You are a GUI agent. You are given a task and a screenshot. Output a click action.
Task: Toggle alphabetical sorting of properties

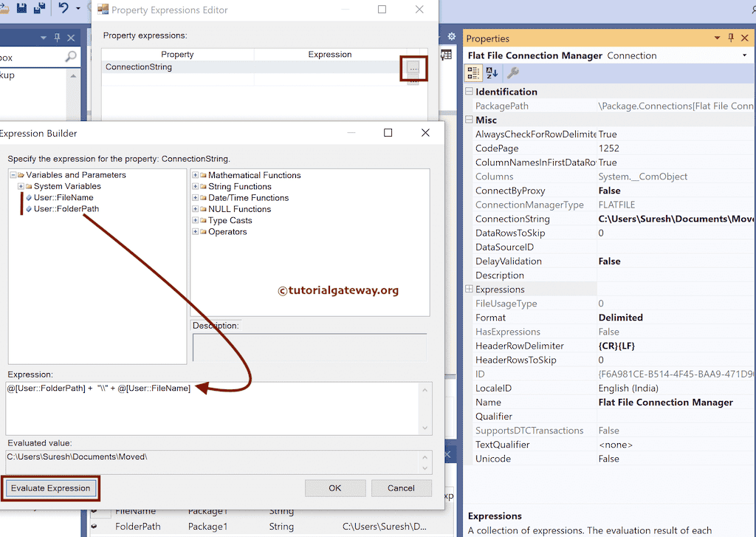point(491,72)
